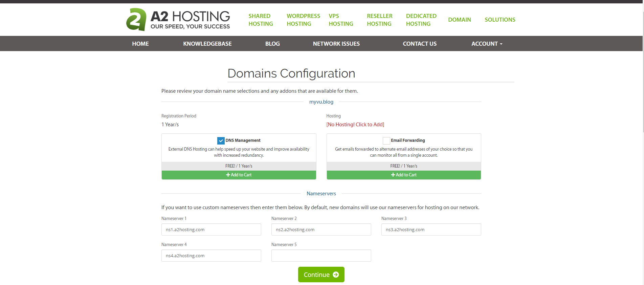The width and height of the screenshot is (644, 285).
Task: Click the empty Nameserver 5 field
Action: (321, 256)
